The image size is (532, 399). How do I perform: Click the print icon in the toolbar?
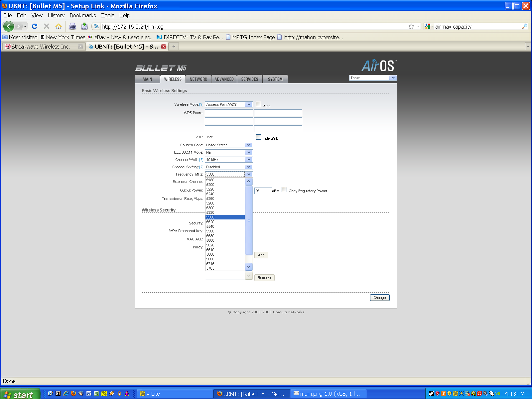[x=72, y=26]
